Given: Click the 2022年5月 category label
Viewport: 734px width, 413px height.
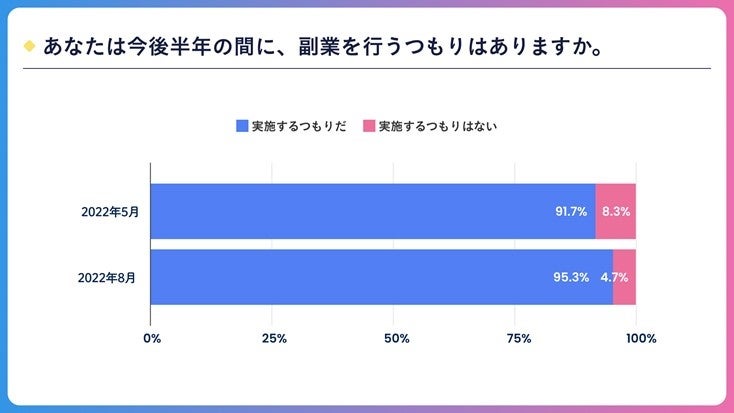Looking at the screenshot, I should tap(108, 211).
